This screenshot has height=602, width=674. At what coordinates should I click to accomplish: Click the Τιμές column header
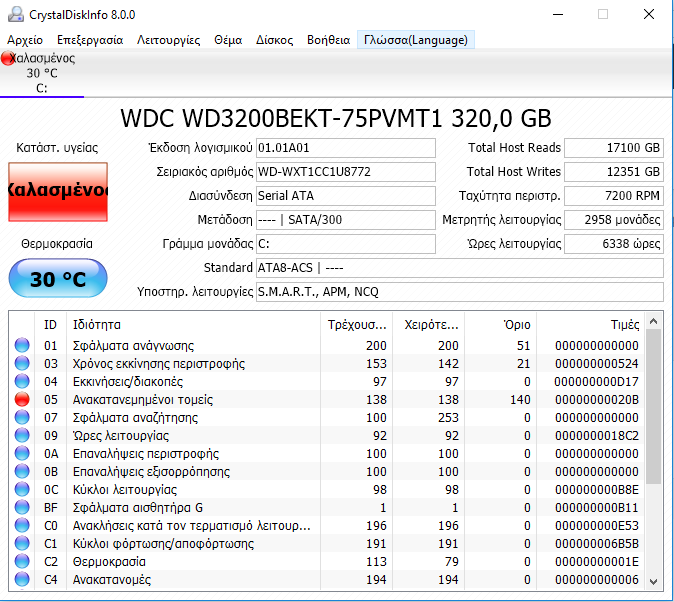(590, 325)
